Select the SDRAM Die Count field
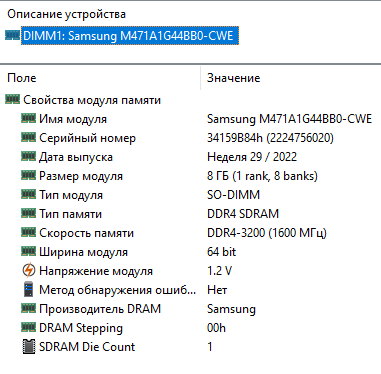The image size is (381, 374). [87, 347]
